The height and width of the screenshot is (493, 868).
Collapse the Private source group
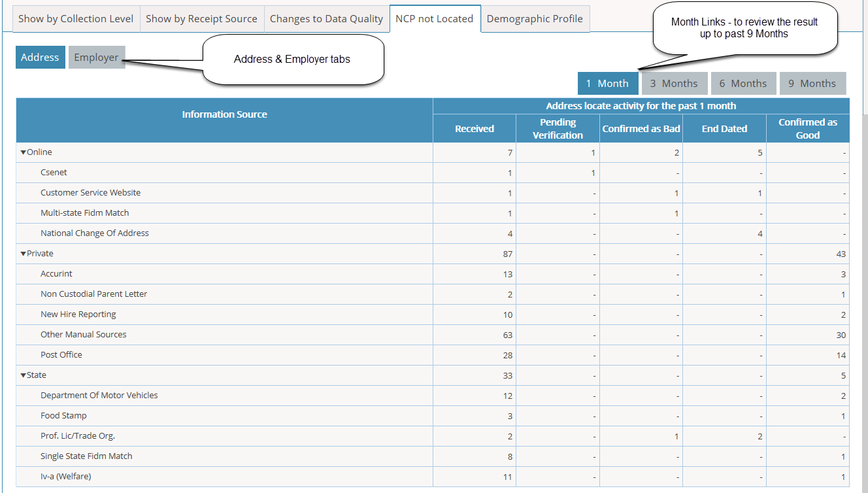pyautogui.click(x=24, y=254)
